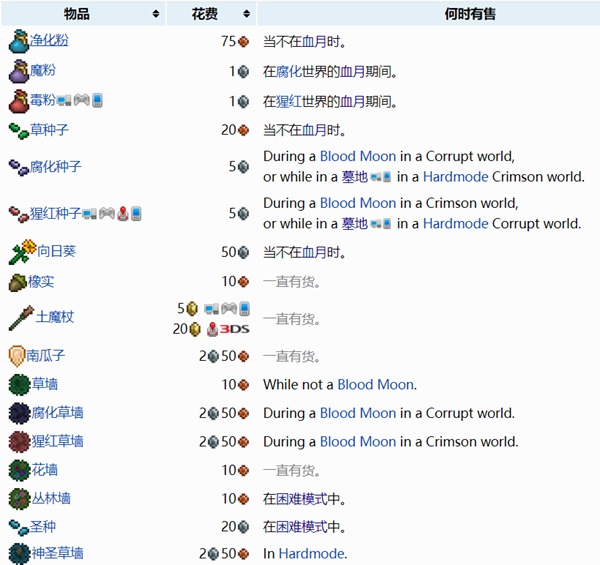This screenshot has height=565, width=600.
Task: Open the 猩红草墙 item link
Action: (x=57, y=441)
